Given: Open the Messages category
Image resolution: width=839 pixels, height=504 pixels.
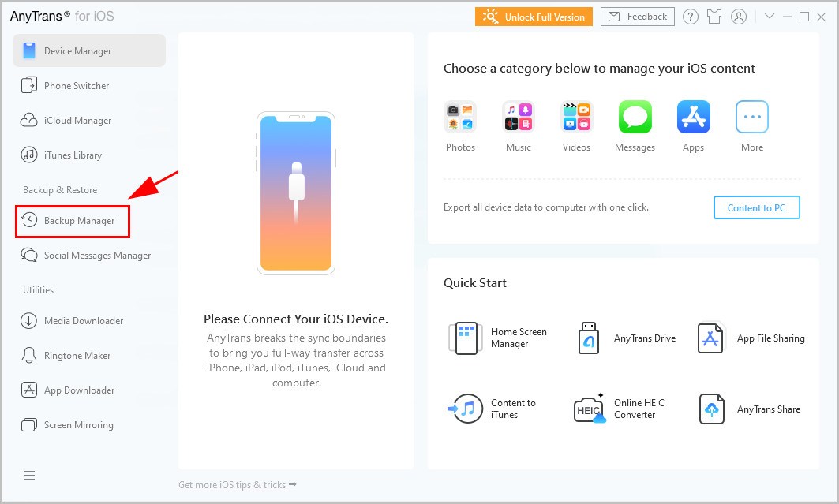Looking at the screenshot, I should click(635, 116).
